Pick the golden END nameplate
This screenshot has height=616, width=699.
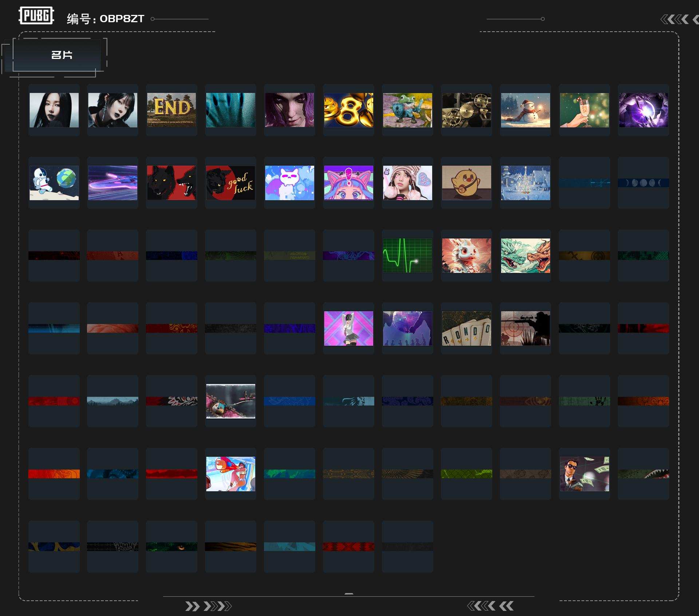tap(171, 110)
